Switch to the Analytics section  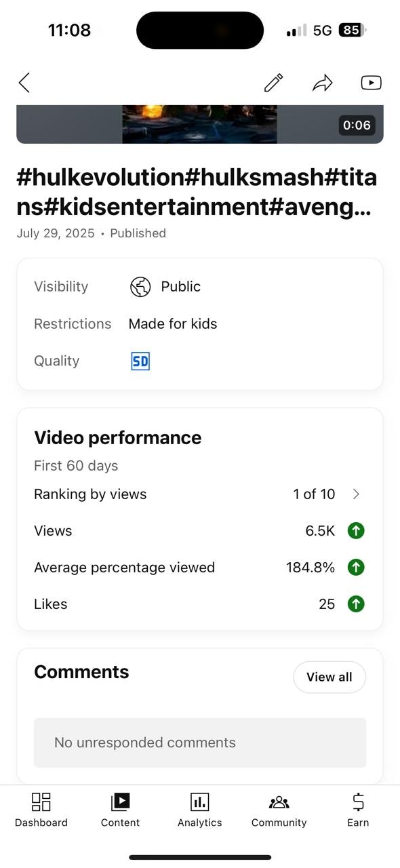pos(199,810)
